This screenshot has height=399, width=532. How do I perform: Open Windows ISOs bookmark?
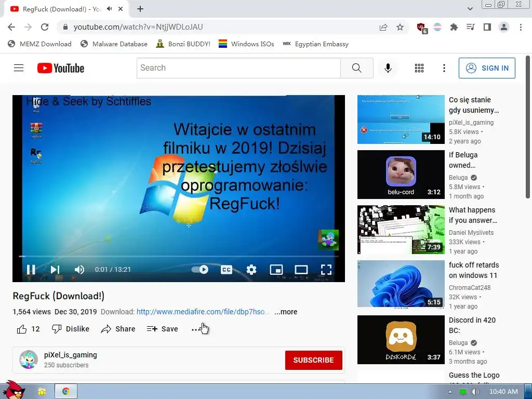click(x=246, y=44)
